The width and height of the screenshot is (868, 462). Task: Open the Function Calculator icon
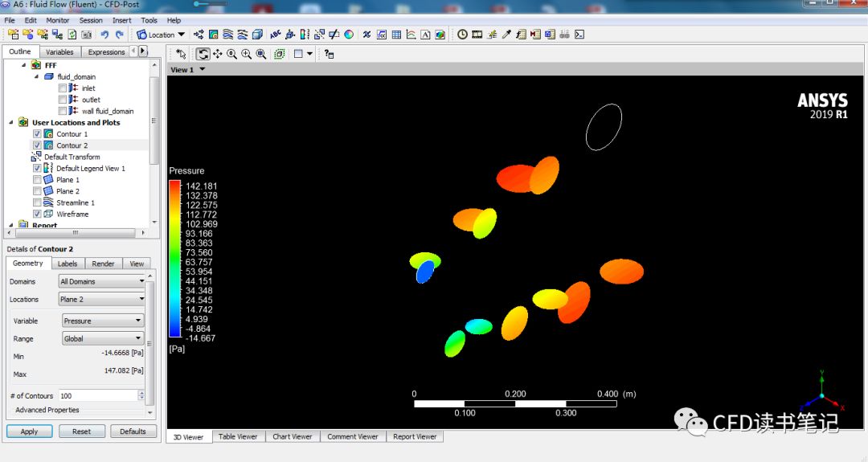pos(521,35)
